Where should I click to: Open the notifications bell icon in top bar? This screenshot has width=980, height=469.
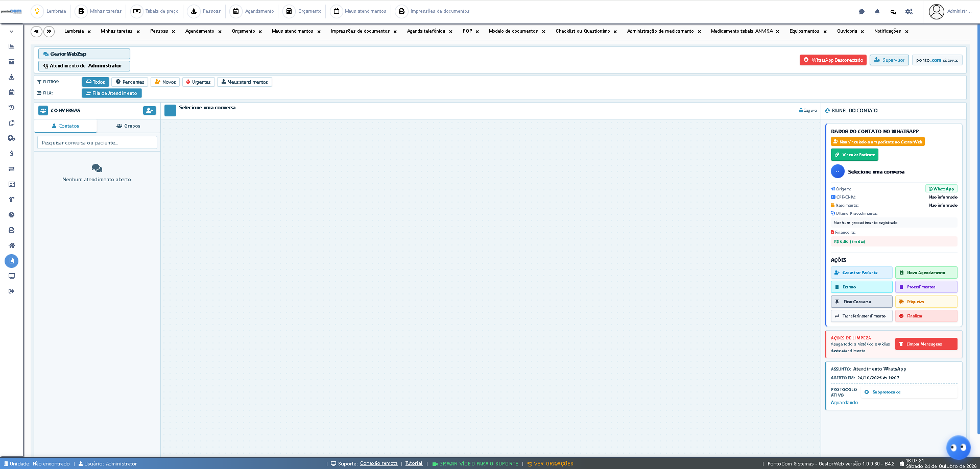877,11
